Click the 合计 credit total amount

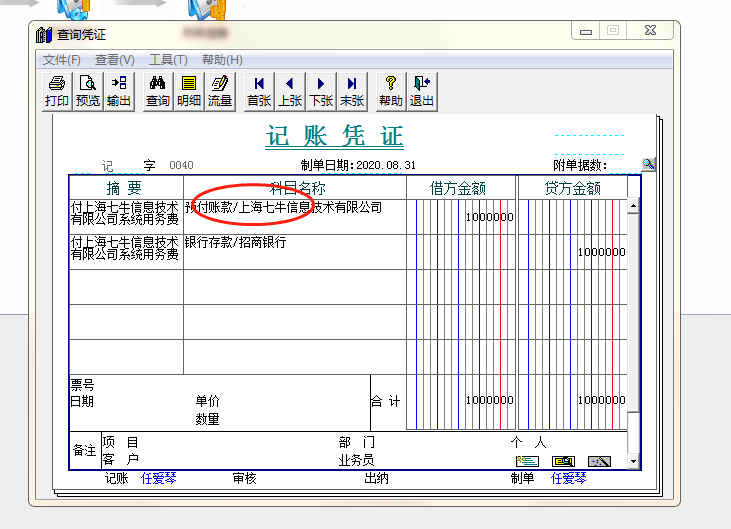(x=601, y=400)
